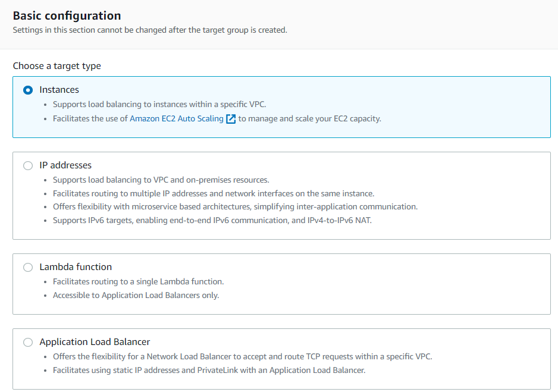The image size is (558, 392).
Task: Click the Basic configuration heading
Action: coord(67,16)
